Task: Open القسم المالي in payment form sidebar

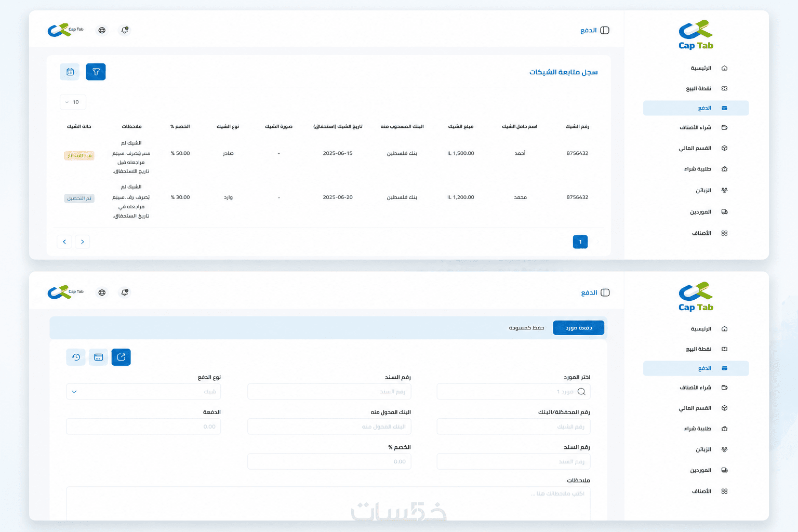Action: (x=695, y=408)
